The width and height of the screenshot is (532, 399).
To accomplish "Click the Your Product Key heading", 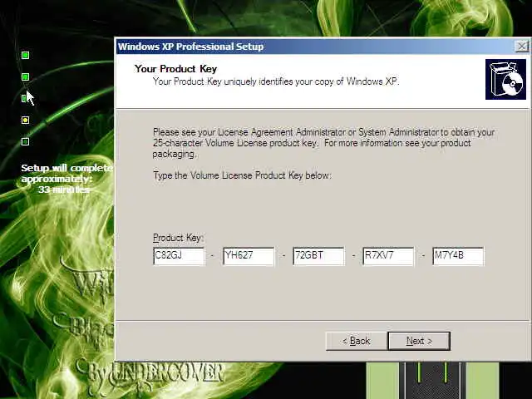I will 175,69.
